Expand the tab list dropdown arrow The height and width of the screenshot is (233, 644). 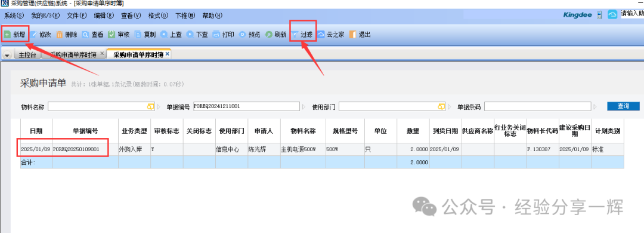click(x=7, y=55)
